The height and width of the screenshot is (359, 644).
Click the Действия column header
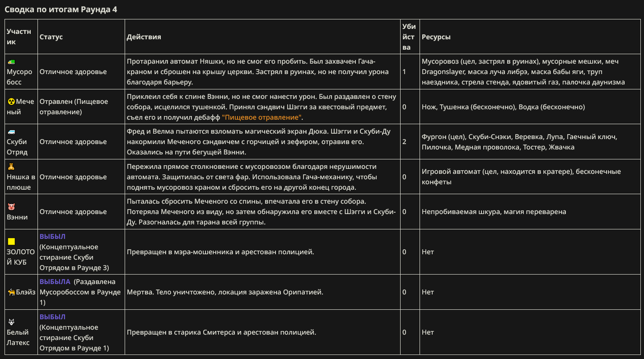coord(144,37)
